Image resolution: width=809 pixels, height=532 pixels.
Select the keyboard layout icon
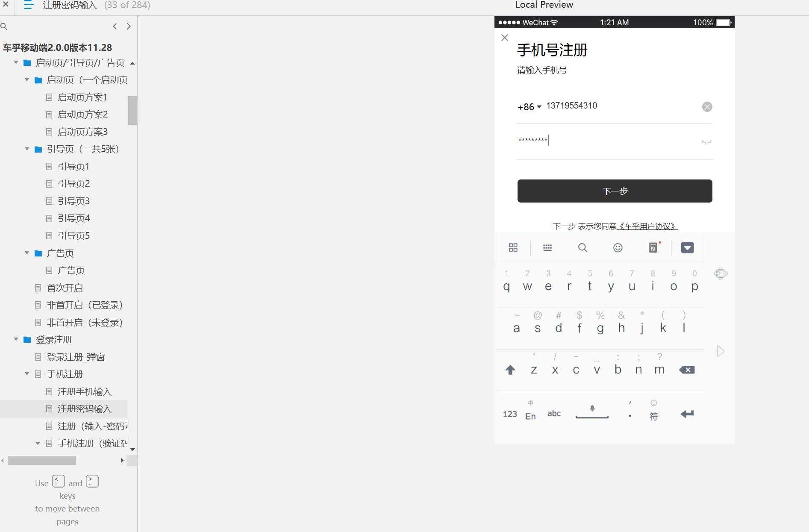pos(547,247)
